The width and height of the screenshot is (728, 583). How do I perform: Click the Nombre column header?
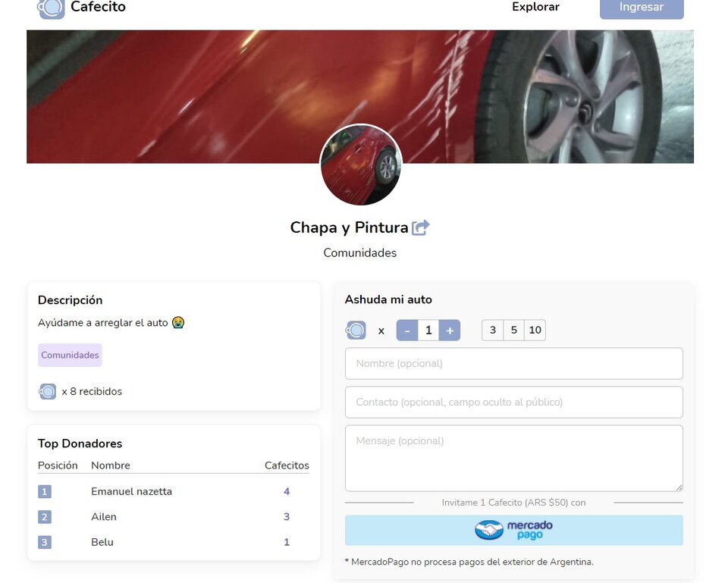[x=111, y=465]
